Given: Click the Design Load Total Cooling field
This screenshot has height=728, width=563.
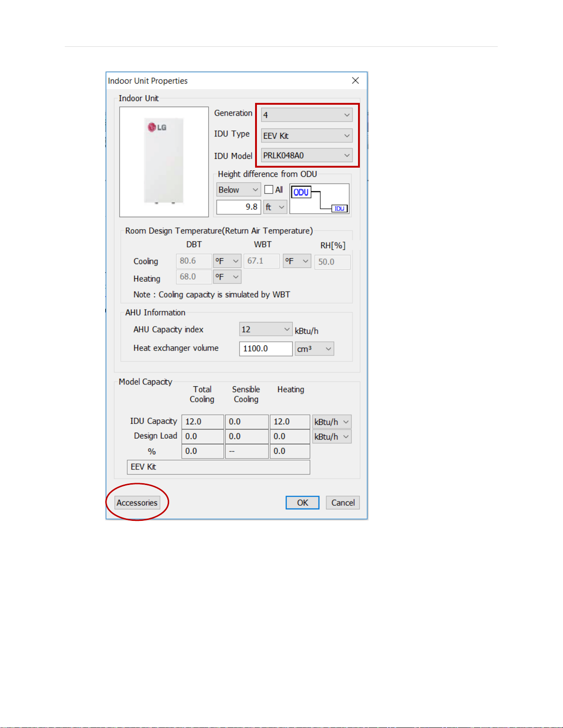Looking at the screenshot, I should 203,436.
